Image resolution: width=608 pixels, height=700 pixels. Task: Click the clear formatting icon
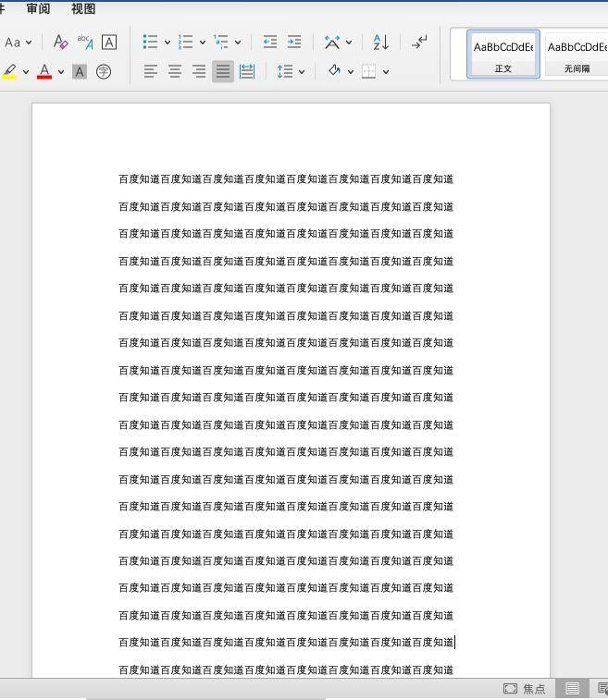click(60, 42)
